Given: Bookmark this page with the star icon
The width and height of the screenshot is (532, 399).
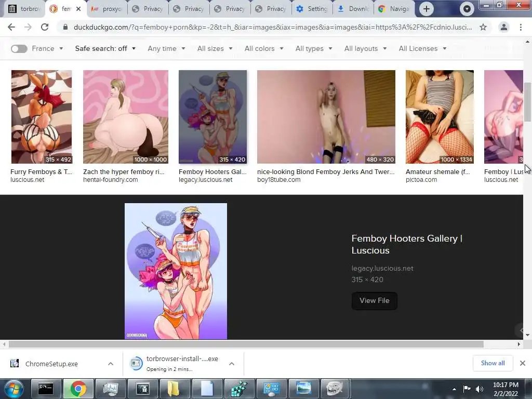Looking at the screenshot, I should pyautogui.click(x=483, y=27).
